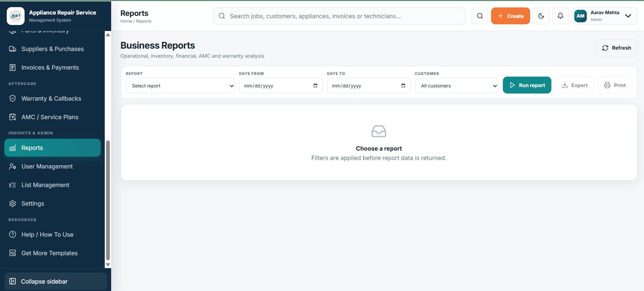Open the Select report dropdown

(x=181, y=86)
